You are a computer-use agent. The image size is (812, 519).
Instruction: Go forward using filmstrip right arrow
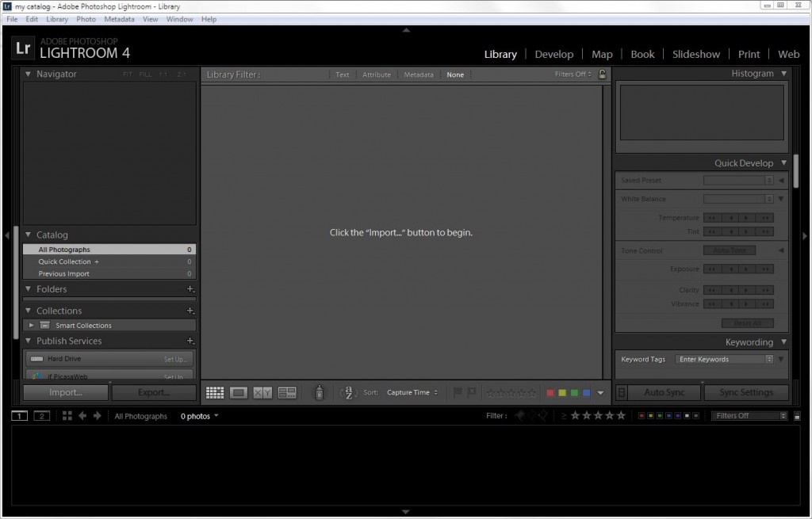click(x=97, y=415)
